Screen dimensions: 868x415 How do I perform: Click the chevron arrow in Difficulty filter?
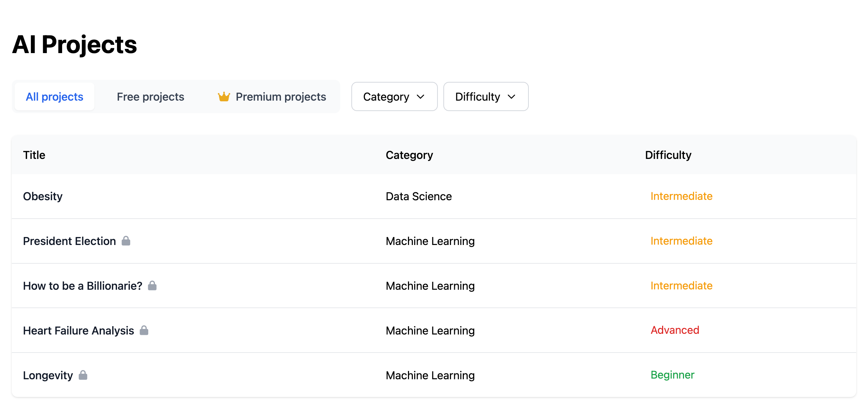[511, 97]
